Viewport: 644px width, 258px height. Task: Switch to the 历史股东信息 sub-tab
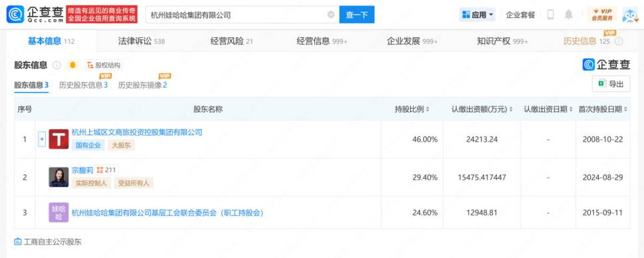coord(83,85)
